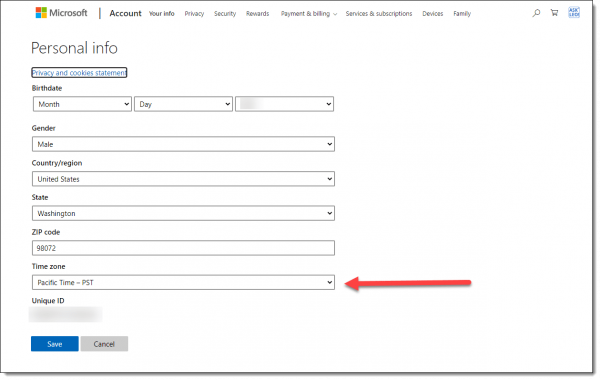Click the State label
The width and height of the screenshot is (600, 380).
pyautogui.click(x=40, y=197)
